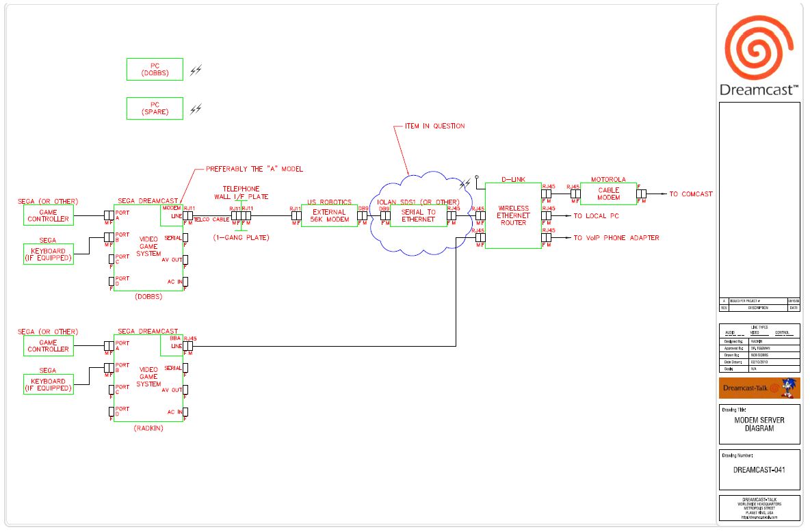The image size is (810, 532).
Task: Click the 'TO VoIP PHONE ADAPTER' label
Action: coord(616,237)
